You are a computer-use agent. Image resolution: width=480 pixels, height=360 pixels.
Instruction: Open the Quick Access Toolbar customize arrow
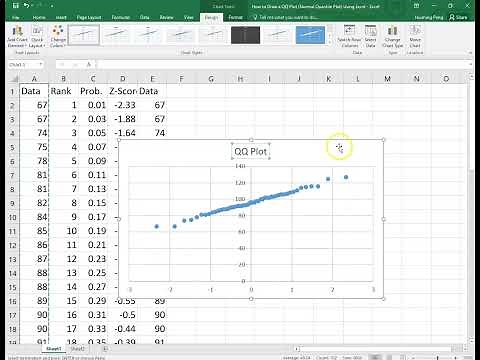[x=52, y=6]
